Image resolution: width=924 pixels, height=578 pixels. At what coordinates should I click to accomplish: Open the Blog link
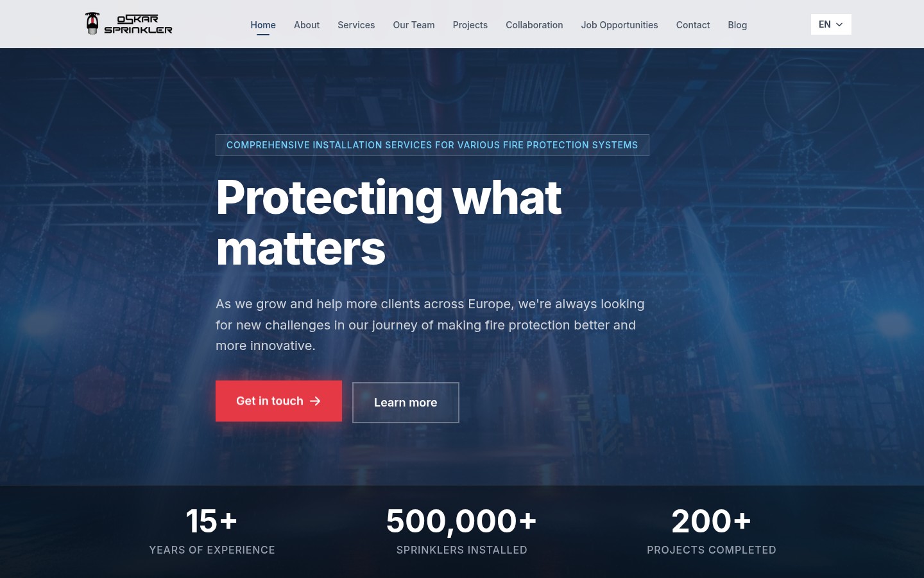pos(737,25)
